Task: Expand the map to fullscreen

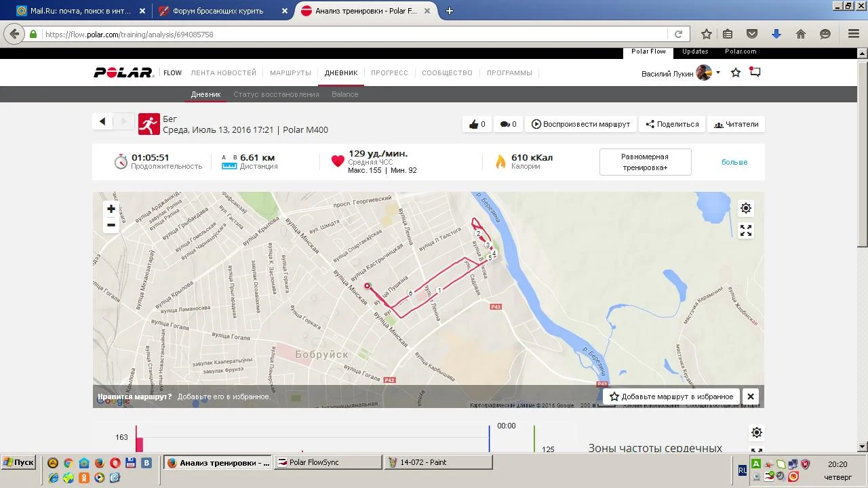Action: pyautogui.click(x=746, y=231)
